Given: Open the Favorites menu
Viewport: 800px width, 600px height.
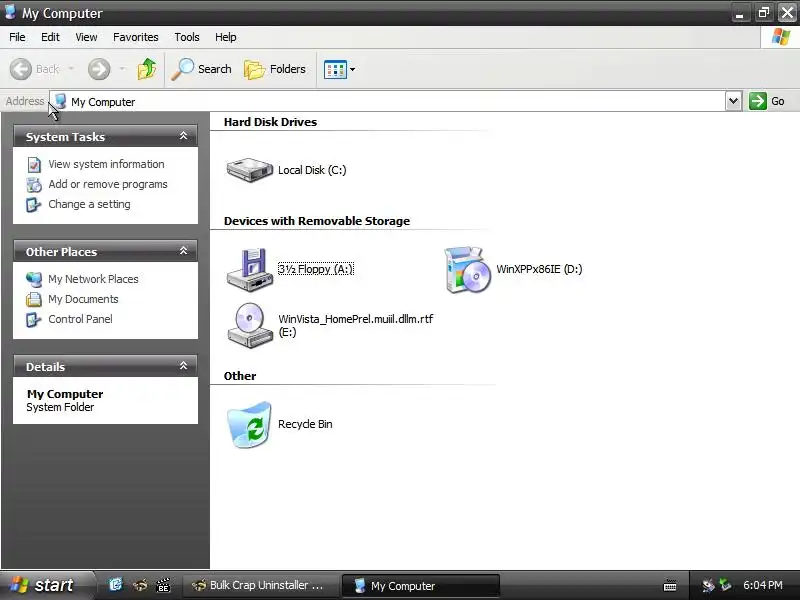Looking at the screenshot, I should (136, 37).
